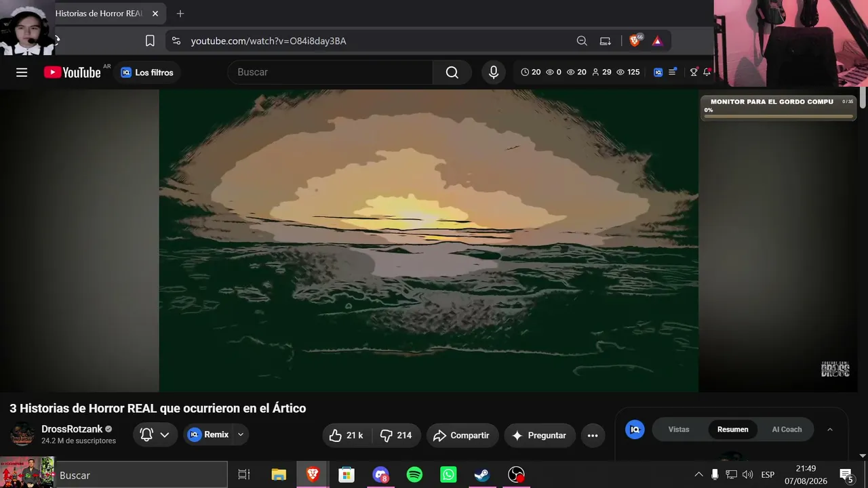Open Spotify from taskbar
Image resolution: width=868 pixels, height=488 pixels.
(x=414, y=475)
